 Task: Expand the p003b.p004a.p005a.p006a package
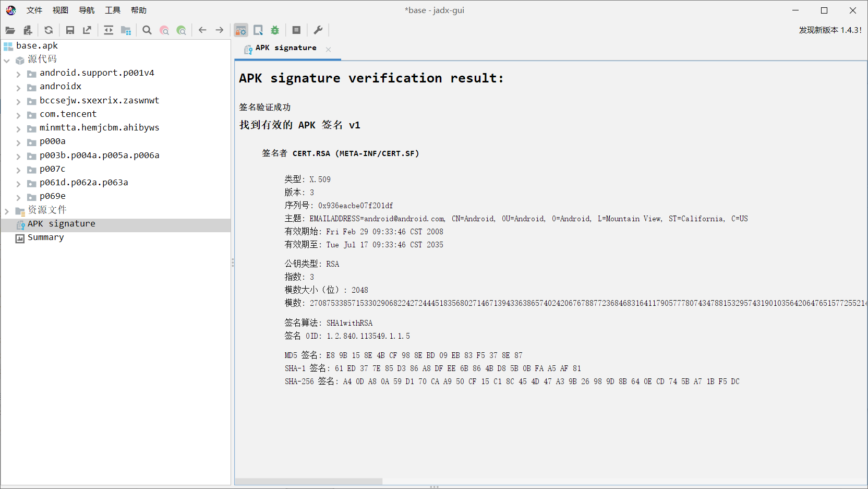coord(18,157)
